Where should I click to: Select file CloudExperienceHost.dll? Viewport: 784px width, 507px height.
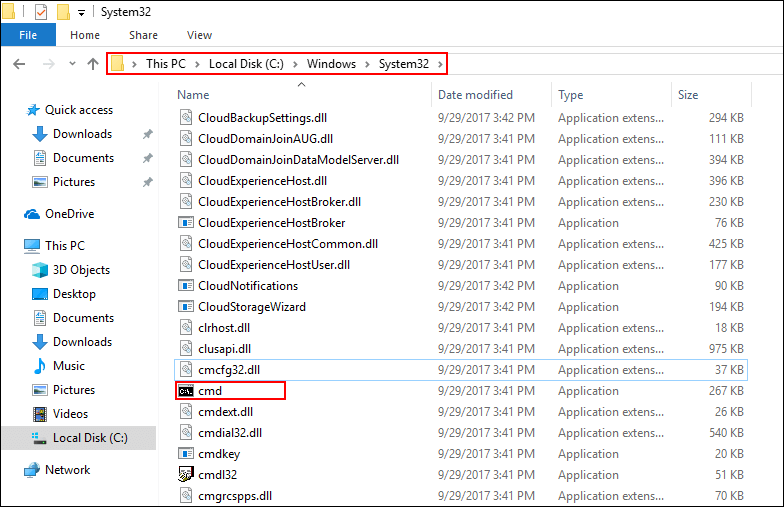click(x=262, y=181)
